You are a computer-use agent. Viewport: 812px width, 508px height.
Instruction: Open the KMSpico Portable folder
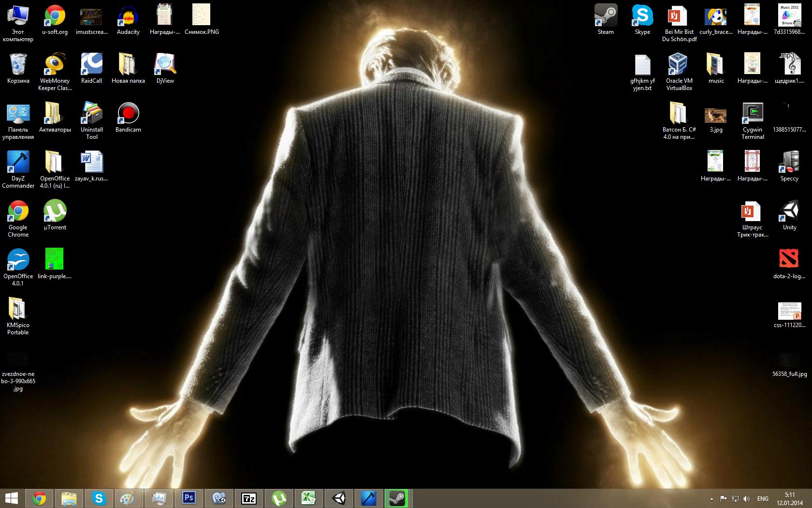click(18, 316)
